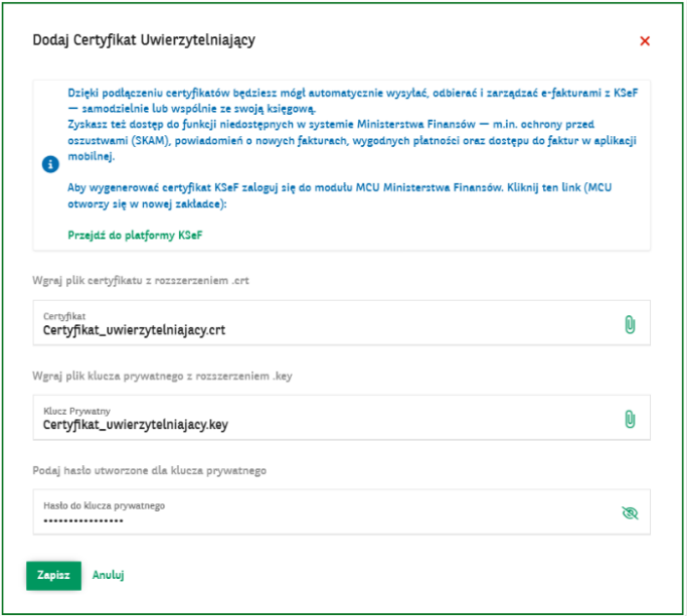The image size is (687, 616).
Task: Open the Przejdź do platformy KSeF link
Action: coord(135,236)
